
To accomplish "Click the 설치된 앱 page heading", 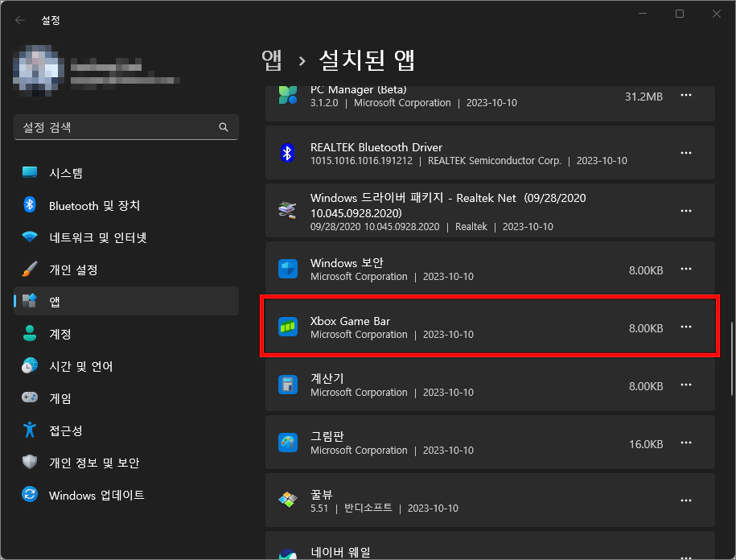I will [367, 60].
